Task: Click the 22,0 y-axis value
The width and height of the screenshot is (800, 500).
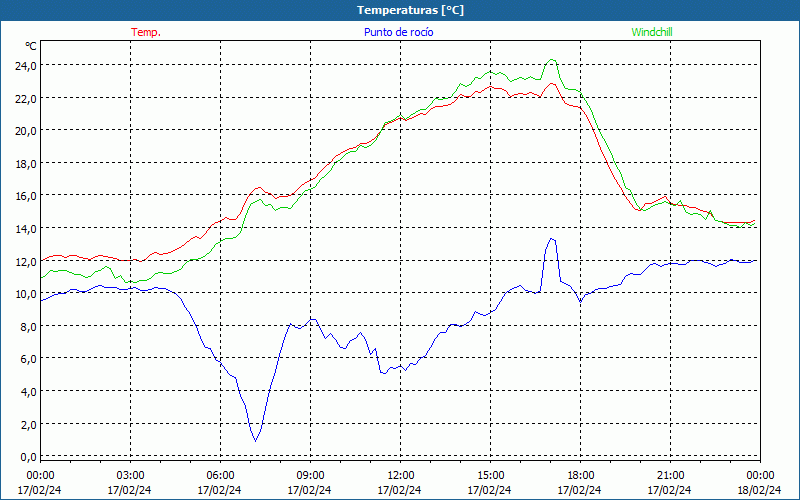Action: pyautogui.click(x=25, y=98)
